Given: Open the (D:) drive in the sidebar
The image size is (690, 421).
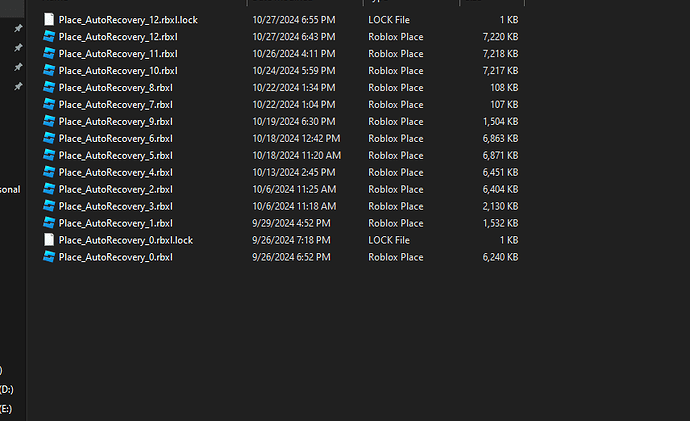Looking at the screenshot, I should point(8,389).
